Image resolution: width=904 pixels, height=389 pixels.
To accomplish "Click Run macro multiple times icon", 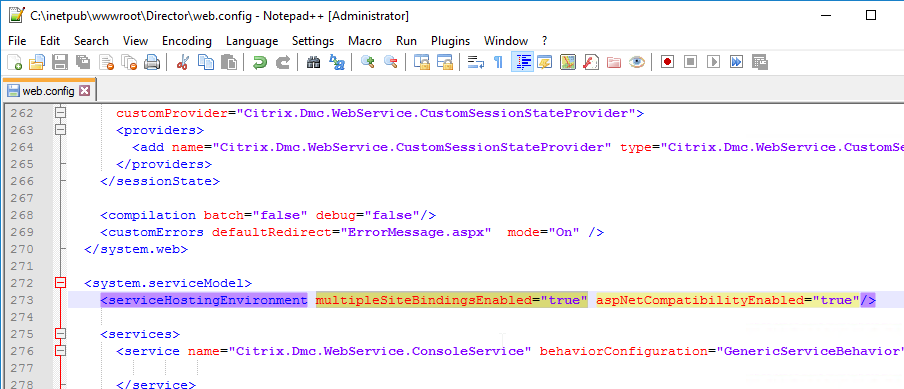I will pos(736,62).
